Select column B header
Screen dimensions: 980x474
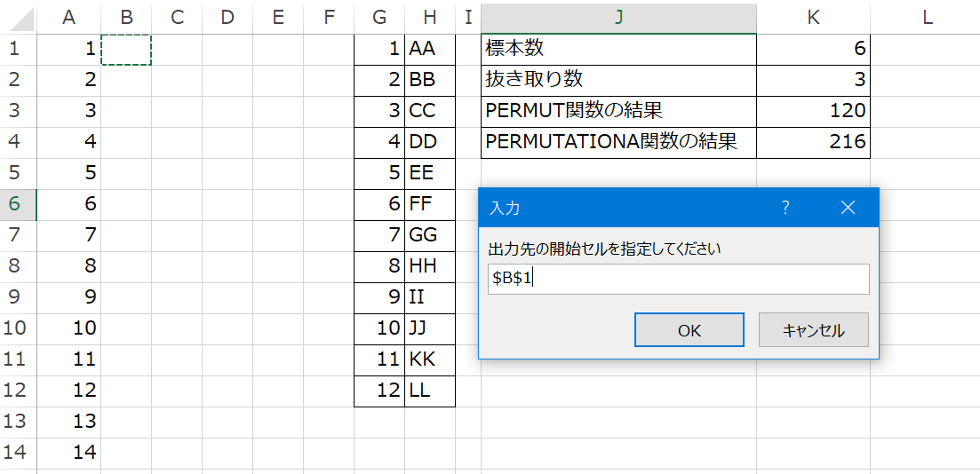click(x=126, y=18)
